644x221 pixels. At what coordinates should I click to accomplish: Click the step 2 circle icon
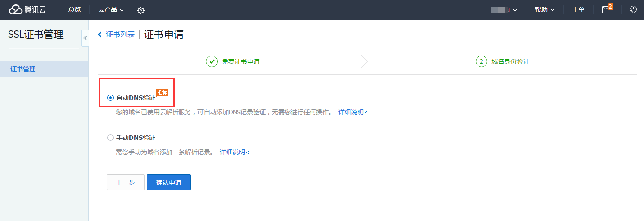pos(481,61)
